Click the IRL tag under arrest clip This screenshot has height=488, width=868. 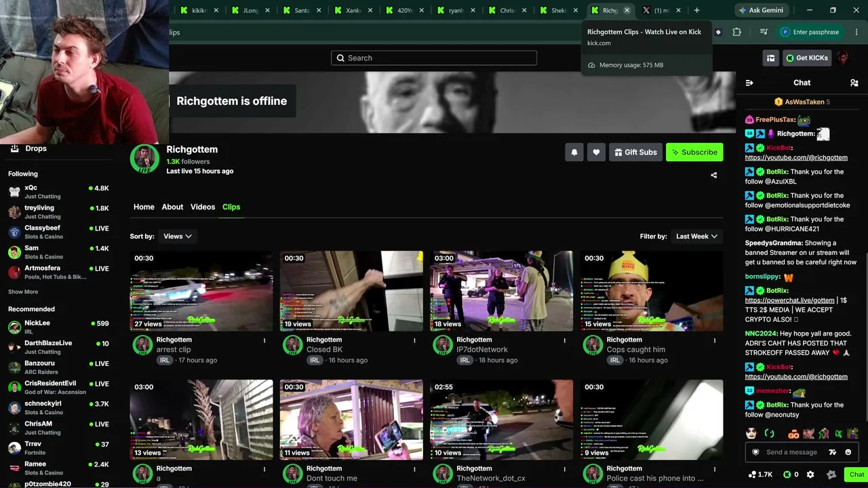point(165,361)
